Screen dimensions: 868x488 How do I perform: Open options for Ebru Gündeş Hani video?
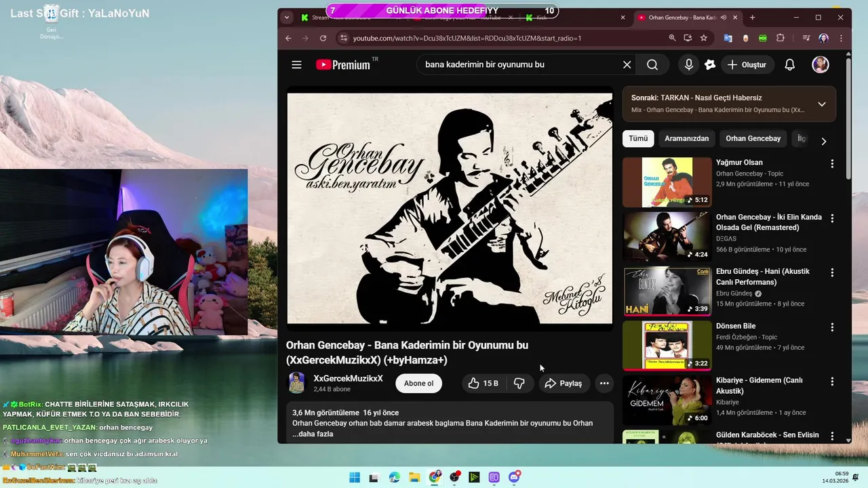click(x=832, y=272)
